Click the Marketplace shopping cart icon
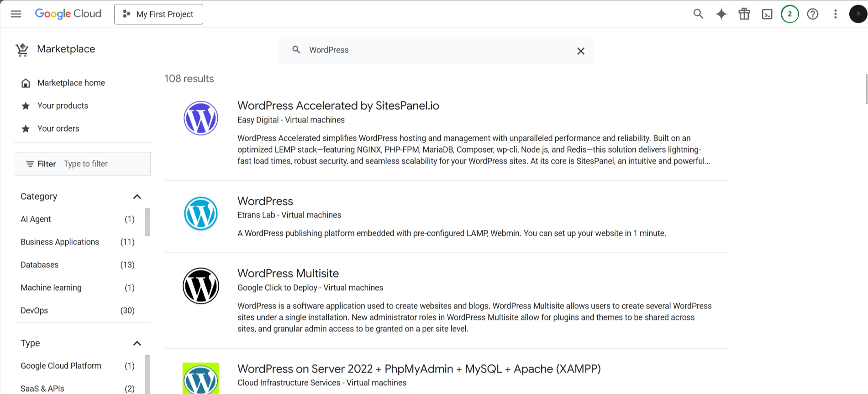This screenshot has width=868, height=394. click(22, 49)
